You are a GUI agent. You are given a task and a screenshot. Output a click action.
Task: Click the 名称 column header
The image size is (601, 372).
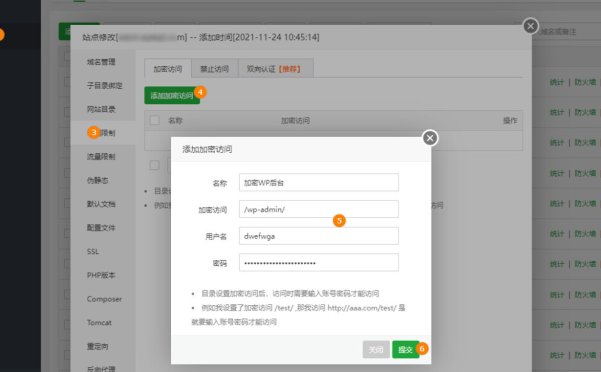[175, 120]
